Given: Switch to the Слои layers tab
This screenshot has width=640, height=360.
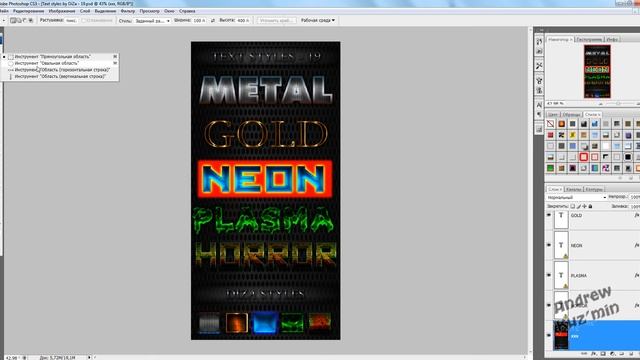Looking at the screenshot, I should [x=554, y=189].
